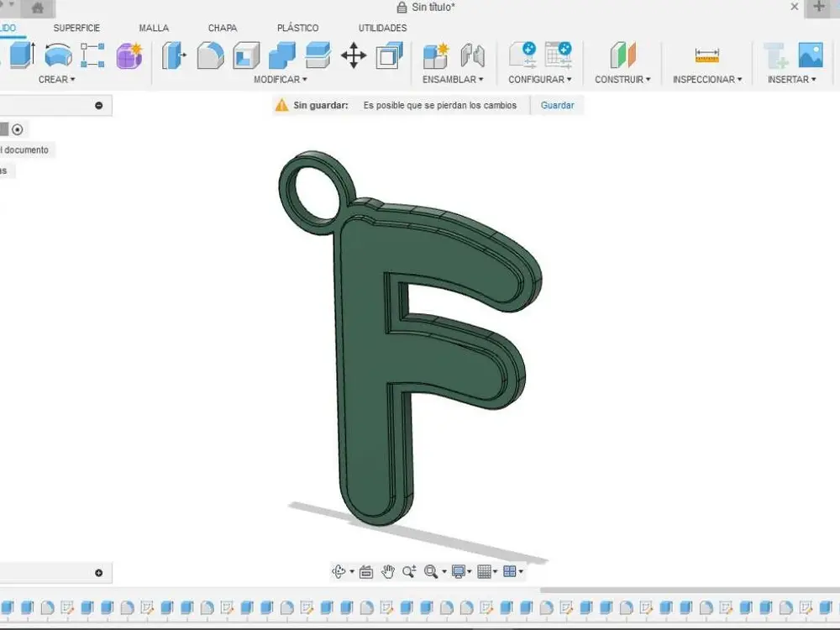Add a new document with plus button
Image resolution: width=840 pixels, height=630 pixels.
[x=818, y=7]
